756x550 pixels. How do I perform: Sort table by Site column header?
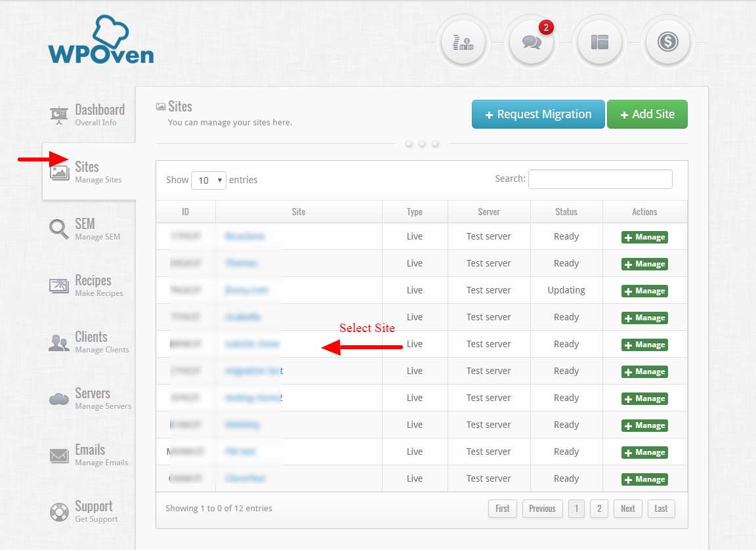coord(299,212)
